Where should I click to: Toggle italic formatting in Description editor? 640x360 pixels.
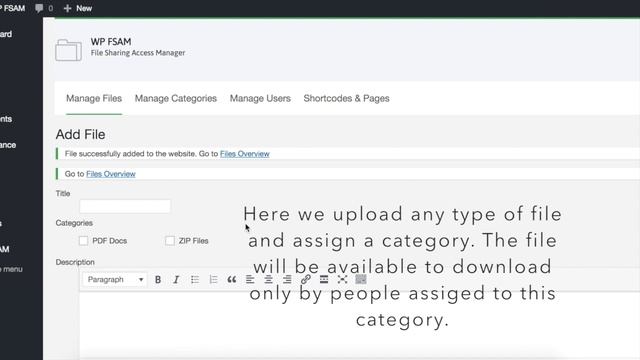click(x=176, y=280)
